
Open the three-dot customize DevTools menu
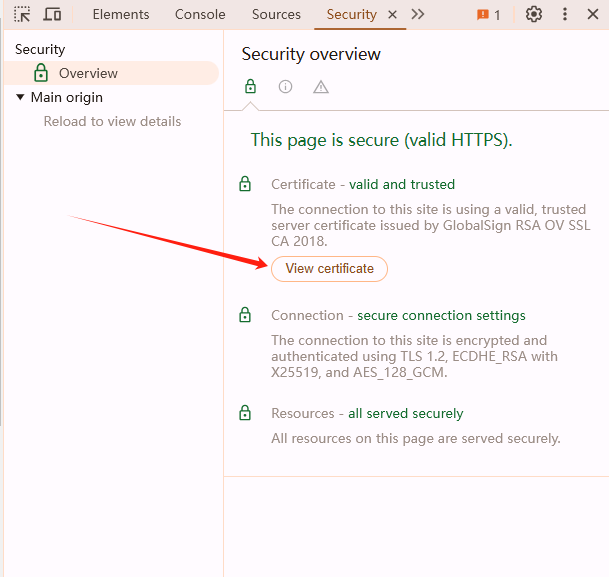tap(565, 14)
